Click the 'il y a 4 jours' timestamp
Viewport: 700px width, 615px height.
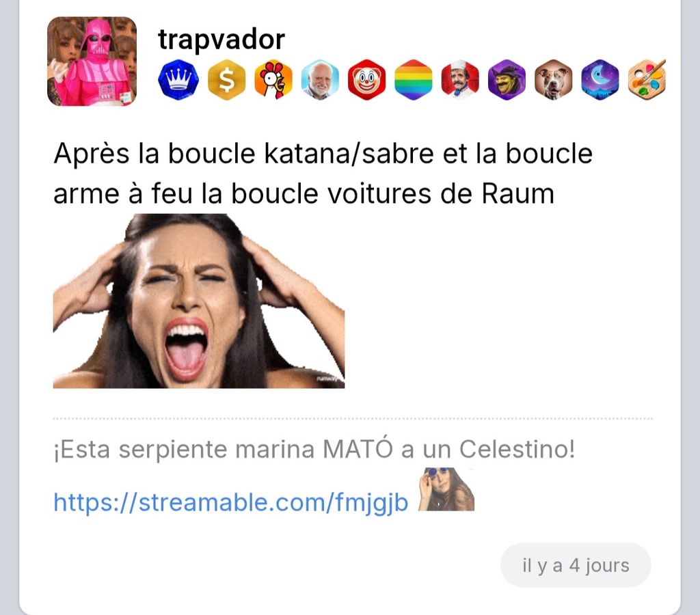click(x=576, y=566)
